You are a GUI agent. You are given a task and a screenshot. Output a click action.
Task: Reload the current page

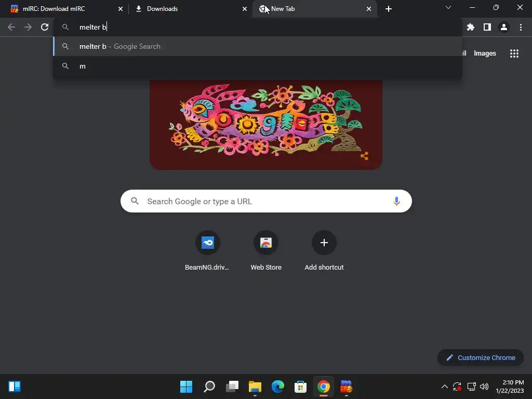[45, 27]
